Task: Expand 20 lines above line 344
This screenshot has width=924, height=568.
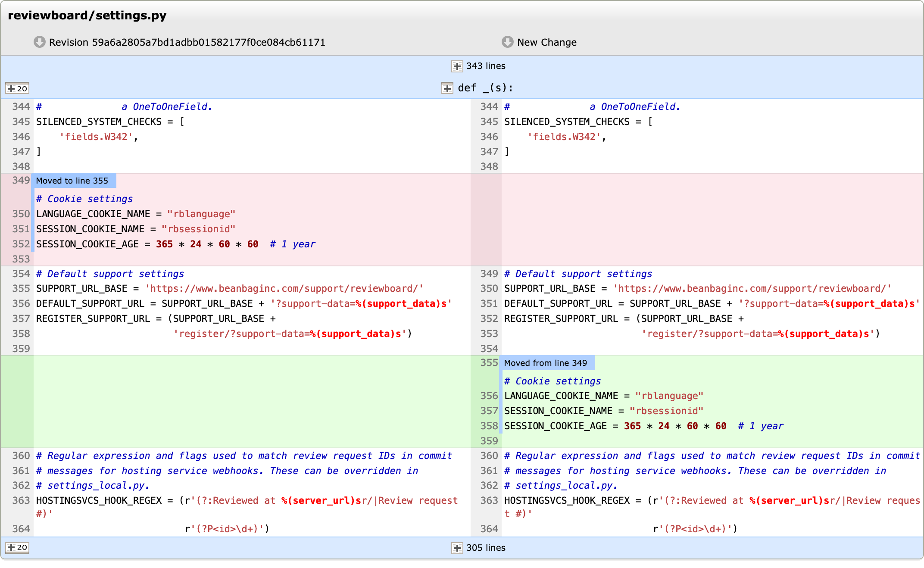Action: 17,88
